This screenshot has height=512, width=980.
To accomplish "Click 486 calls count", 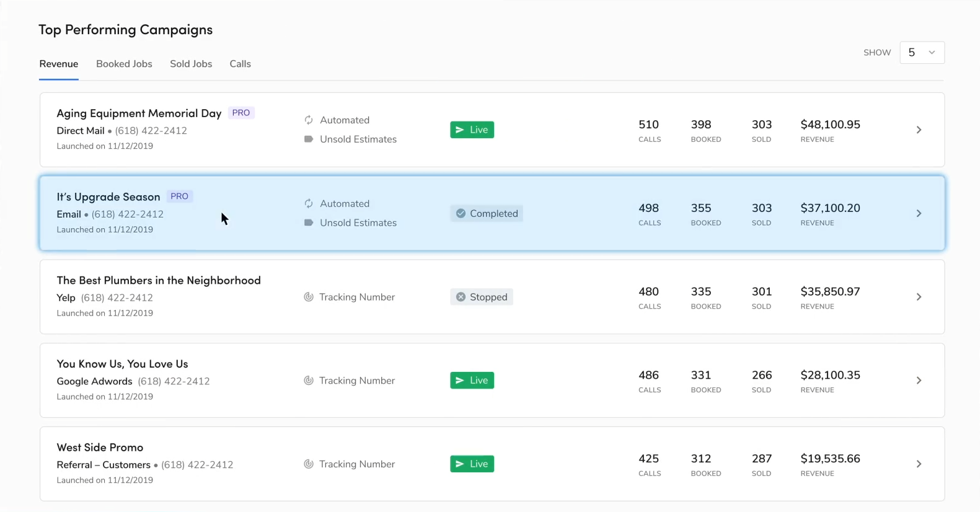I will 648,376.
